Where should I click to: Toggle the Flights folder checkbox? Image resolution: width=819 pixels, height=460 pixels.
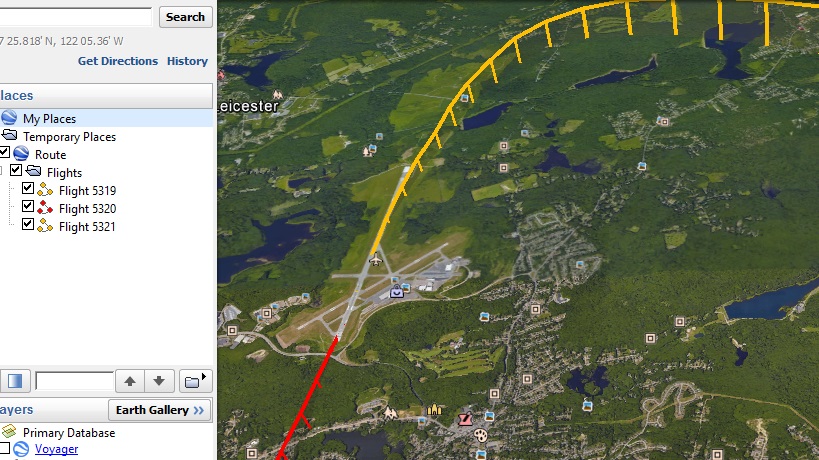click(x=16, y=171)
